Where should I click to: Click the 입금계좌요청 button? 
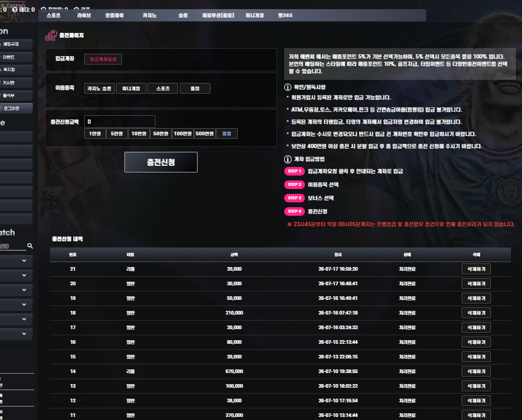point(103,59)
